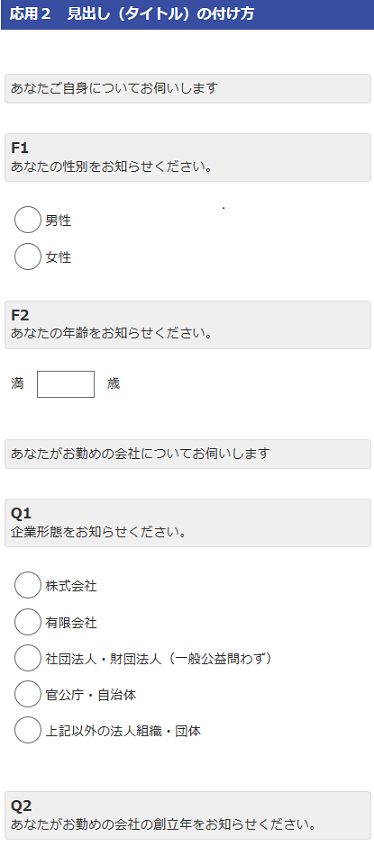Screen dimensions: 374x846
Task: Select 上記以外の法人組織・団体 radio button
Action: pyautogui.click(x=28, y=731)
